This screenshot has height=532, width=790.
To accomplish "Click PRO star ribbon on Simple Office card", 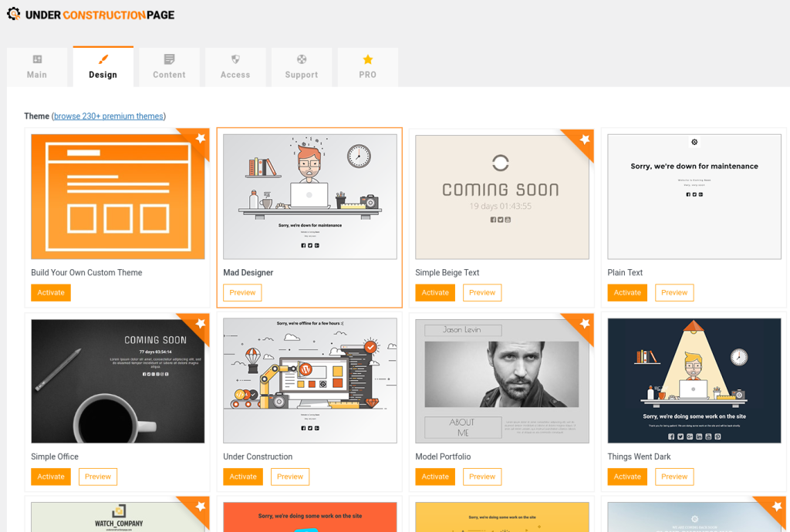I will [x=198, y=324].
